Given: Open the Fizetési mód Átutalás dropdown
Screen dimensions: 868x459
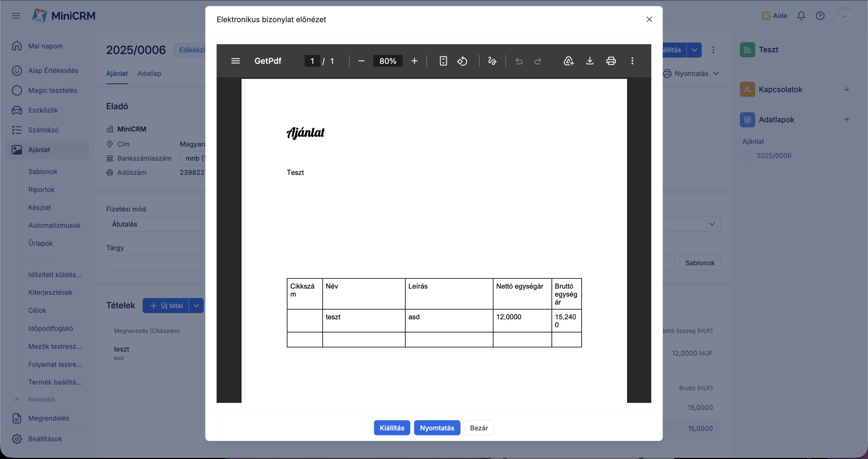Looking at the screenshot, I should [156, 224].
